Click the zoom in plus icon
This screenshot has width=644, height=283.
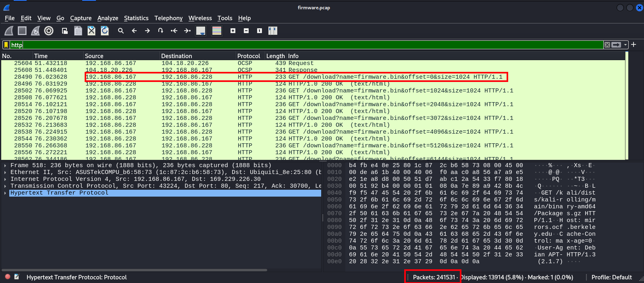[233, 31]
